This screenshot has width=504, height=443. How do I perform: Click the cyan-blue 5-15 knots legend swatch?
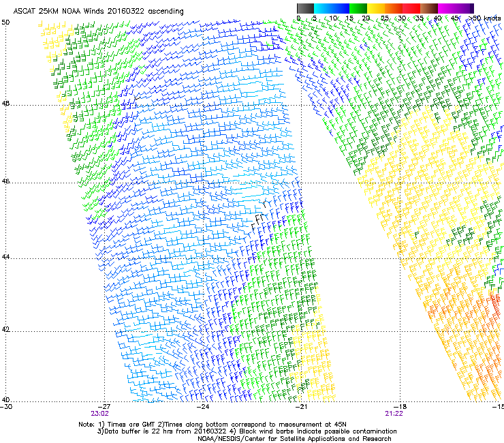point(332,8)
